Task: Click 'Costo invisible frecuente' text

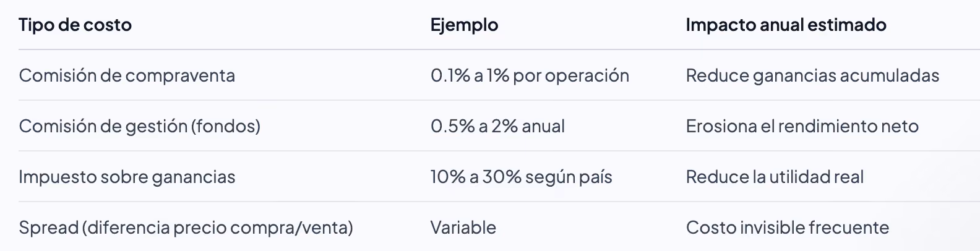Action: tap(787, 228)
